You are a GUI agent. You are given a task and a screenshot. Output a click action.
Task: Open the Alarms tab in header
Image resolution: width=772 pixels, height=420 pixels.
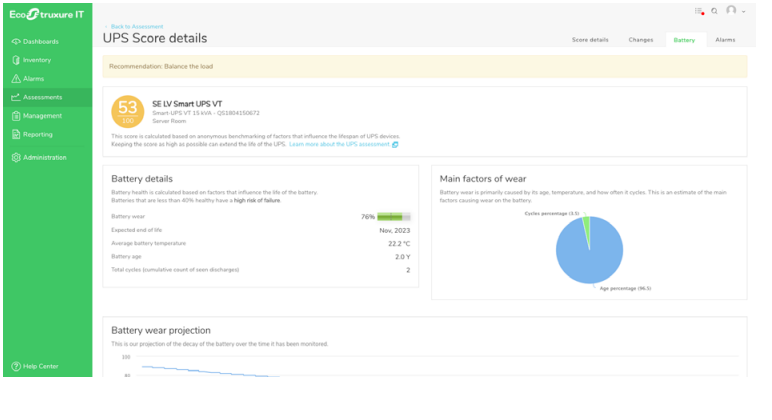[x=725, y=40]
